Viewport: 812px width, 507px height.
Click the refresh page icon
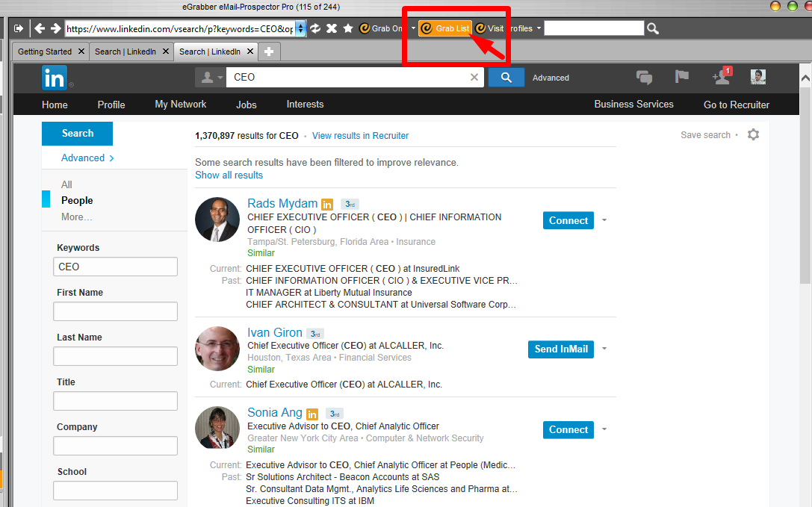click(315, 28)
